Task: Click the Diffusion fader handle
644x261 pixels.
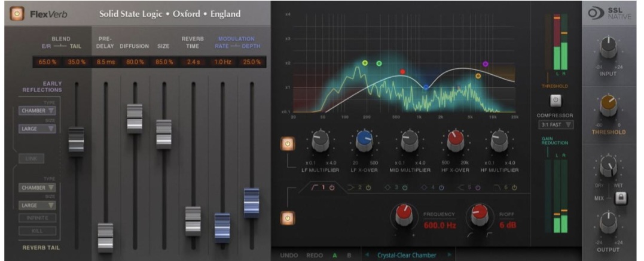Action: coord(135,119)
